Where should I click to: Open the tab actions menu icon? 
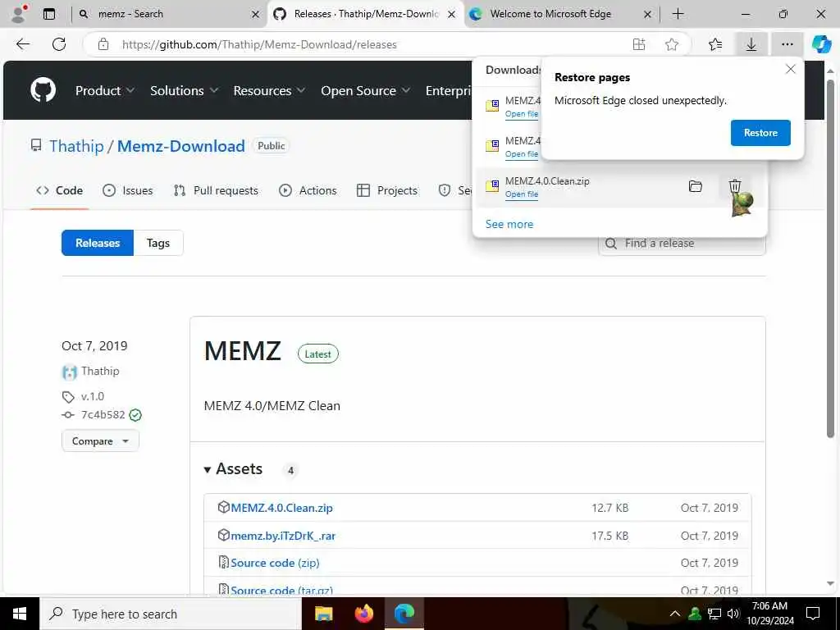(49, 14)
